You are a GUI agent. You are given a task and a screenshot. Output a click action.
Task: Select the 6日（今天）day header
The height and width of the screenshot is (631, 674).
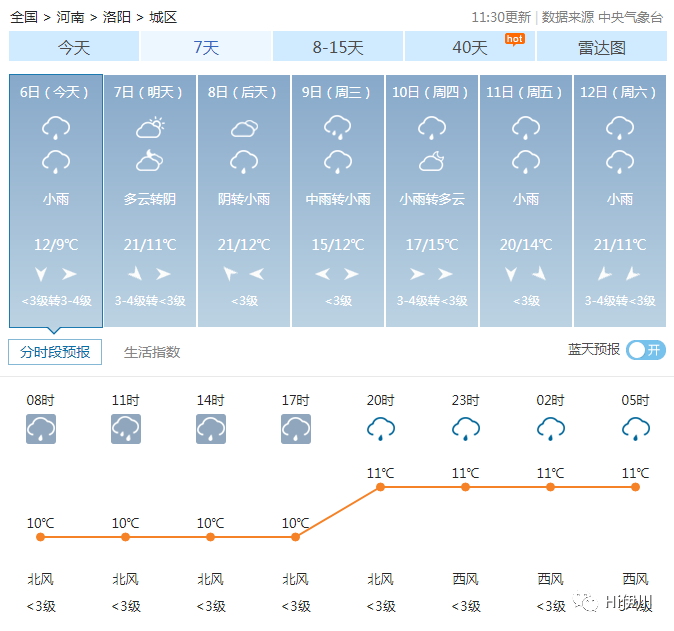tap(54, 92)
